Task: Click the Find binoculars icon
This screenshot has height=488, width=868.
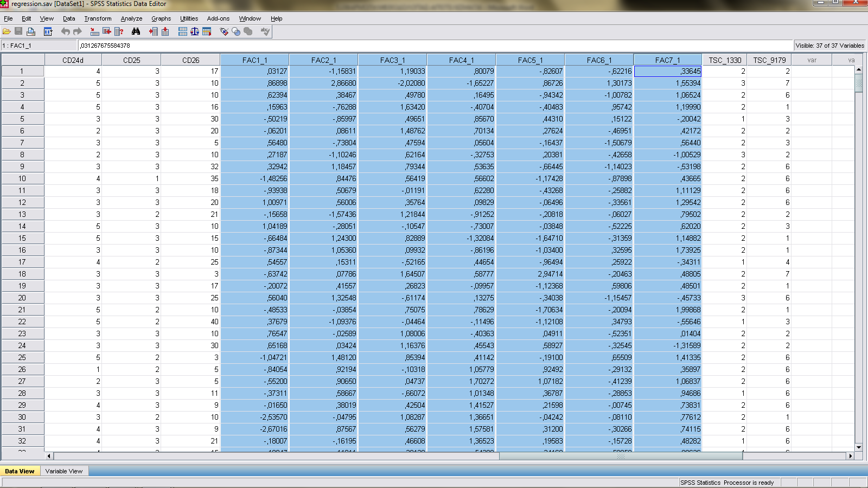Action: (x=136, y=31)
